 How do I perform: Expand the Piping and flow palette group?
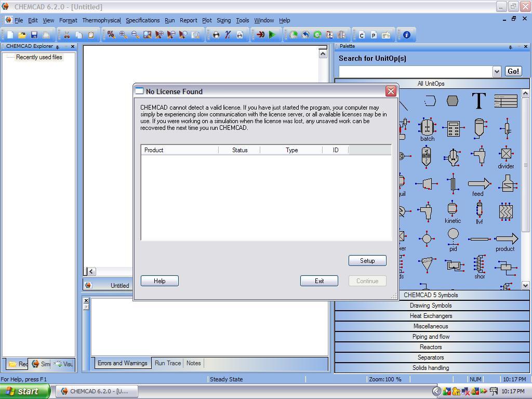point(431,337)
